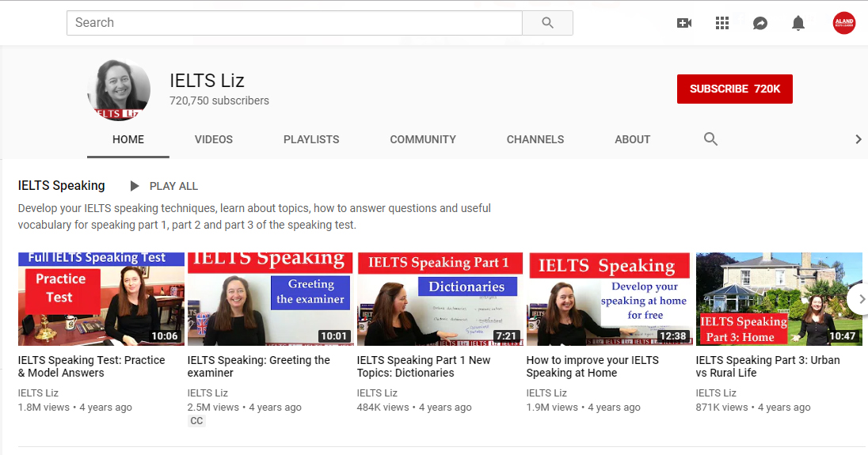The height and width of the screenshot is (455, 868).
Task: Show next videos with shelf arrow
Action: point(860,298)
